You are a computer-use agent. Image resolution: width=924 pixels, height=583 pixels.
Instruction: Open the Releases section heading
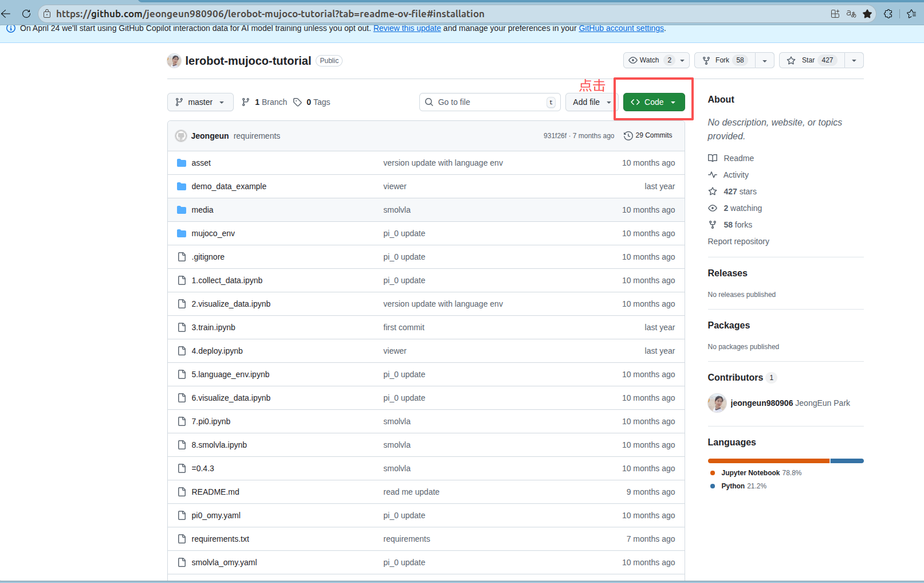click(x=728, y=273)
